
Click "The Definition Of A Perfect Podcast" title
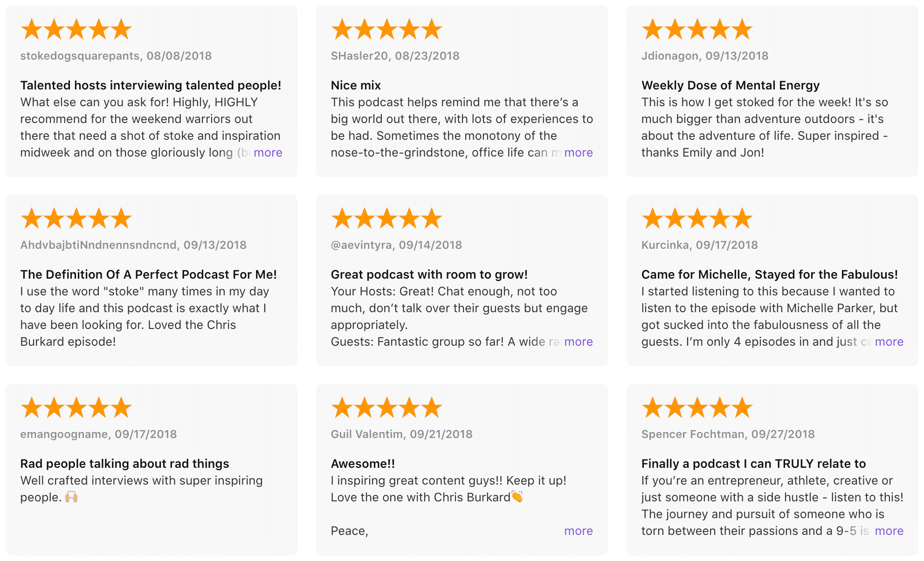click(148, 275)
